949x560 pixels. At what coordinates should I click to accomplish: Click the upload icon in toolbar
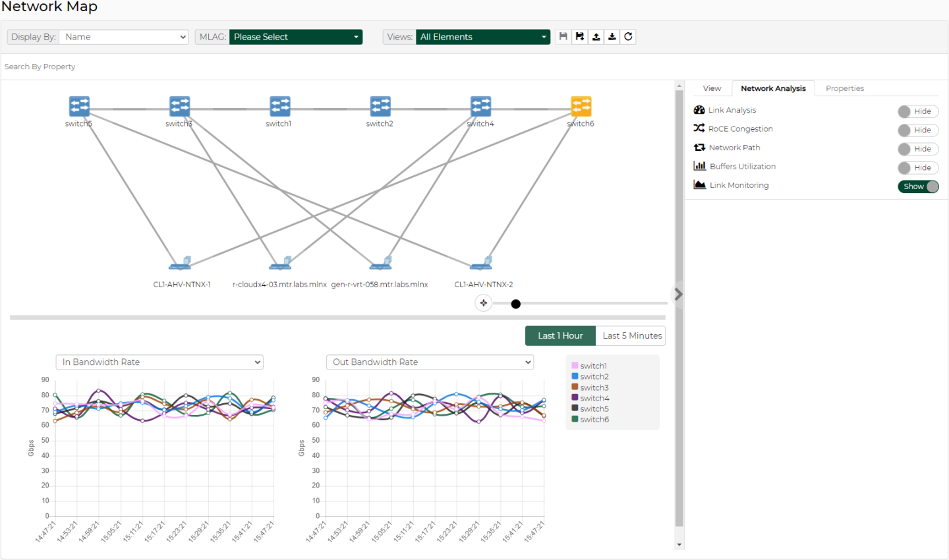(x=596, y=37)
